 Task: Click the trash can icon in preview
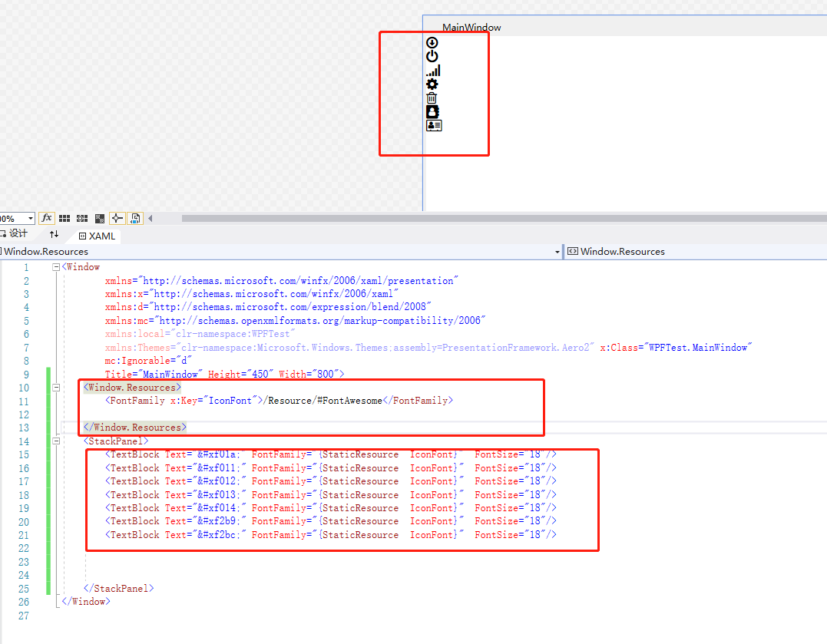432,97
